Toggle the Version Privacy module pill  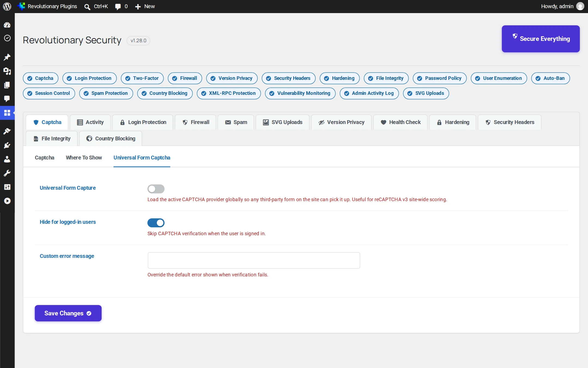232,78
